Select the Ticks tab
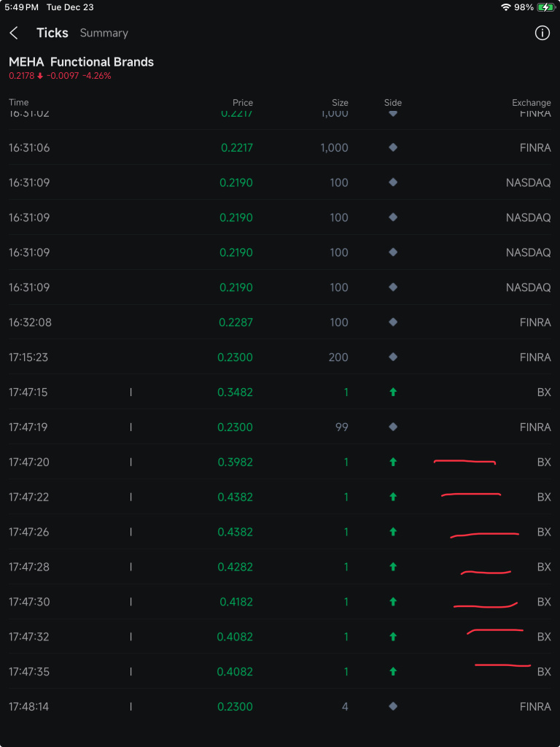The image size is (560, 747). (52, 33)
